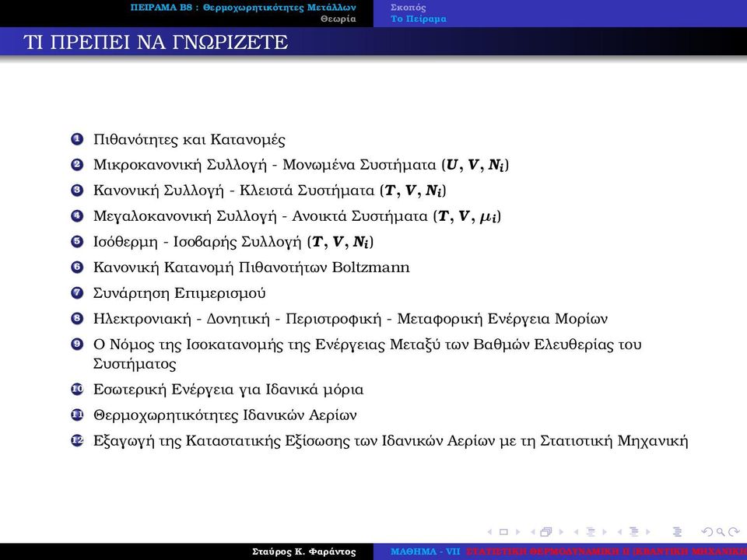
Task: Go to previous frame arrow
Action: pyautogui.click(x=532, y=532)
